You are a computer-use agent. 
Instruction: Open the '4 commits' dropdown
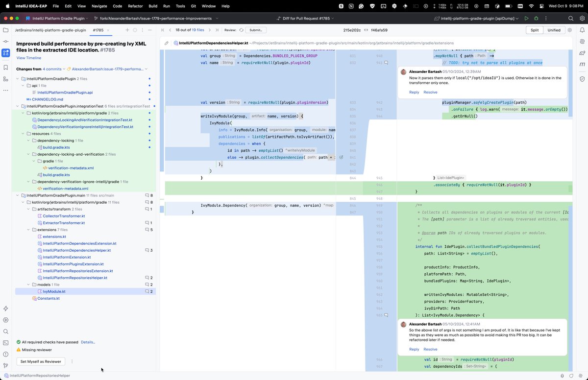coord(54,69)
